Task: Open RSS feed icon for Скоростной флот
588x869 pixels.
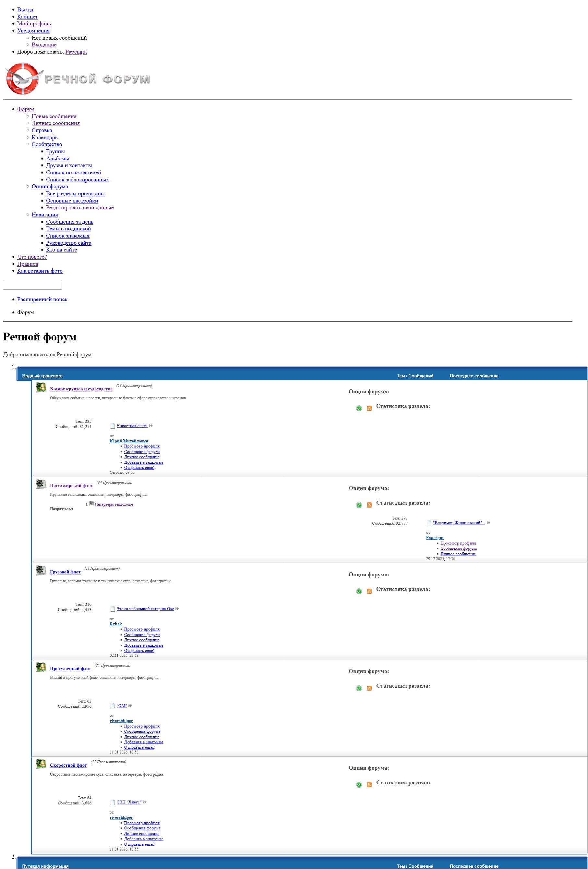Action: point(369,785)
